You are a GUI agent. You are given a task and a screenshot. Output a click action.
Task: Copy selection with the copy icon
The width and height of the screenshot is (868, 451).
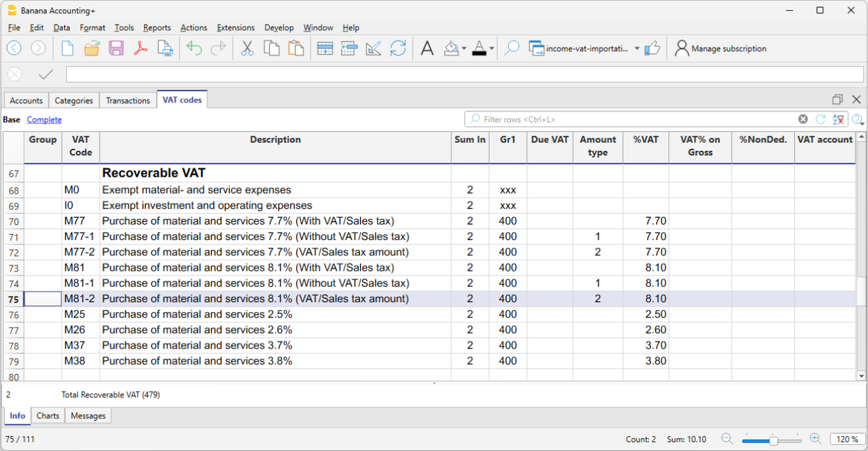pos(271,48)
